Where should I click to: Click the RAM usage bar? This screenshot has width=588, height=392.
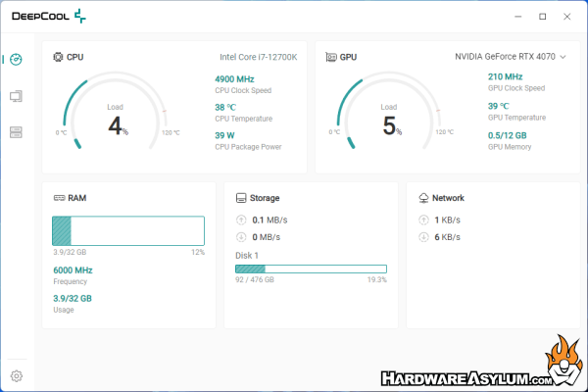(127, 230)
